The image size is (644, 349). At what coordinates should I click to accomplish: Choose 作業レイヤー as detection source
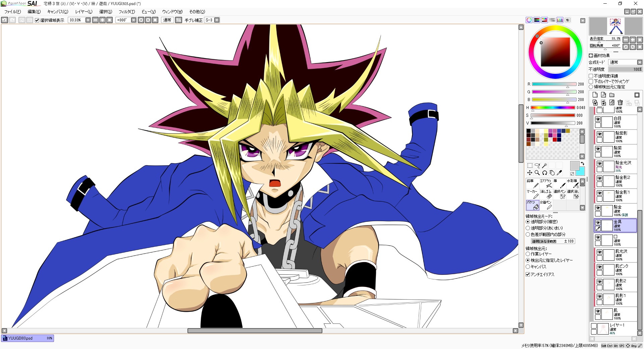click(x=528, y=254)
